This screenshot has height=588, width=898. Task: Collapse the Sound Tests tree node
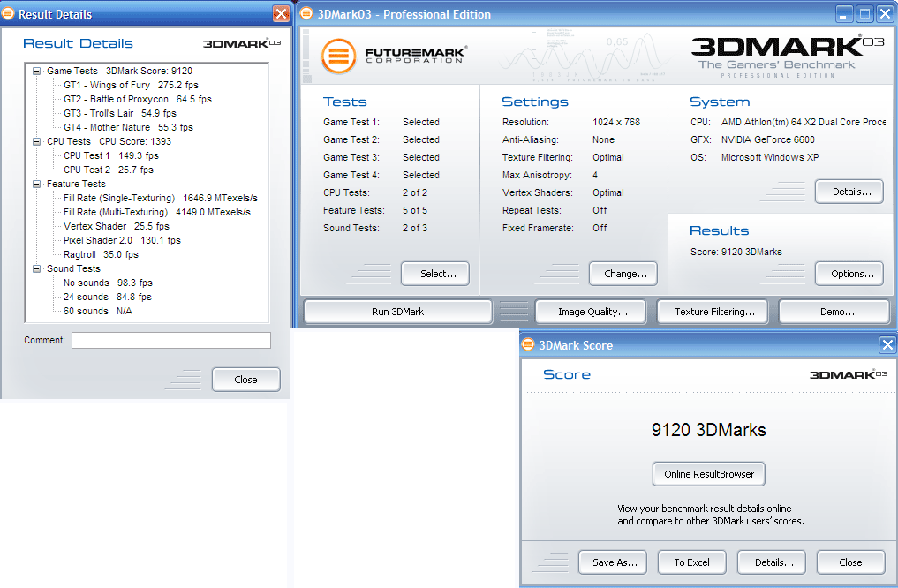pyautogui.click(x=37, y=268)
